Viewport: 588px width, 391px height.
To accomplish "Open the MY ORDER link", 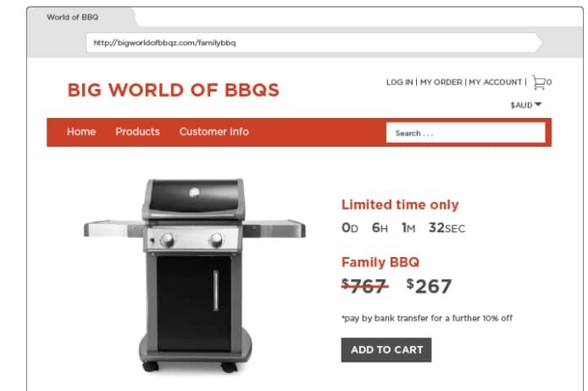I will click(x=441, y=82).
